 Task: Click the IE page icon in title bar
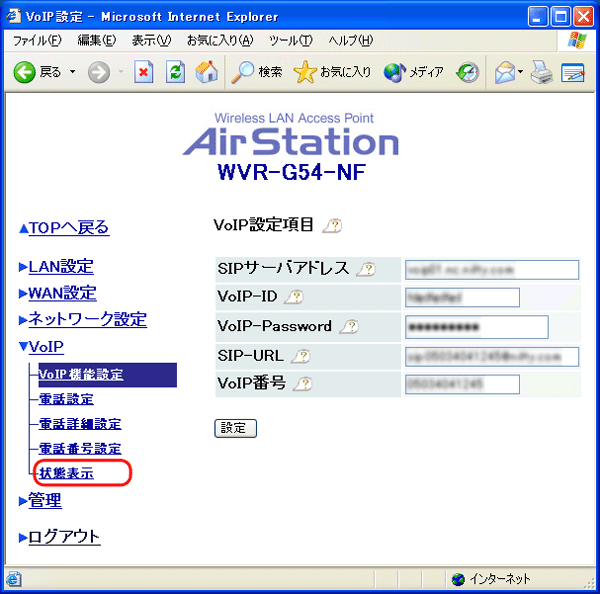(x=14, y=16)
